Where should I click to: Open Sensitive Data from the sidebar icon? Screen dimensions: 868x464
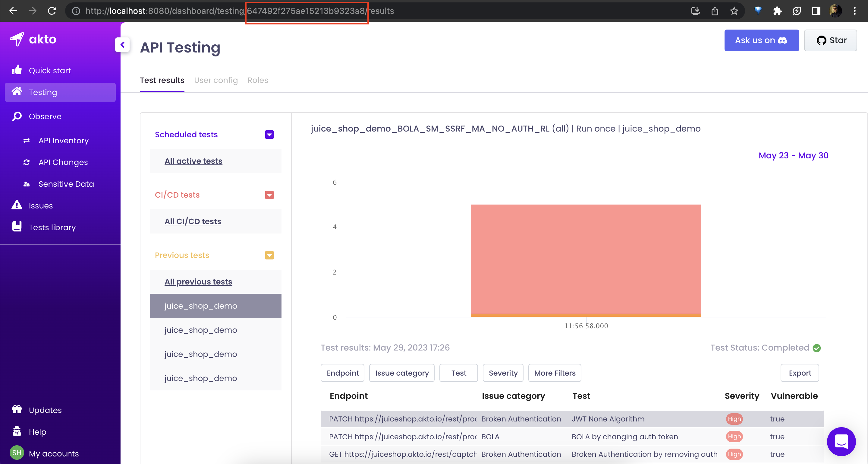[x=26, y=184]
